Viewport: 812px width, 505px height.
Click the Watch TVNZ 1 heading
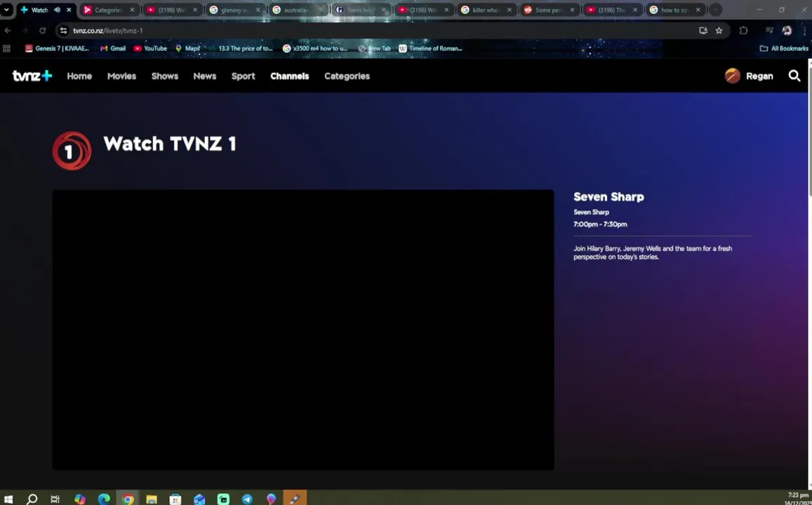point(169,143)
